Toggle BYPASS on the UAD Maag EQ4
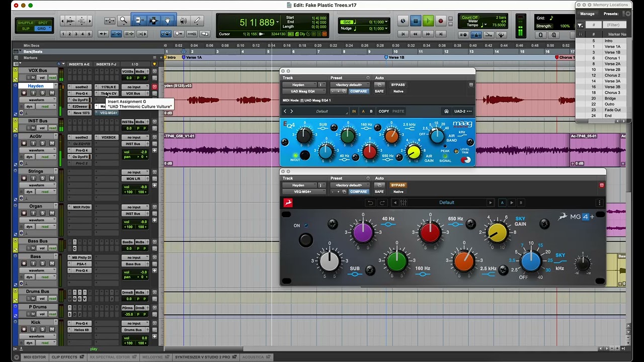This screenshot has width=644, height=362. 398,84
